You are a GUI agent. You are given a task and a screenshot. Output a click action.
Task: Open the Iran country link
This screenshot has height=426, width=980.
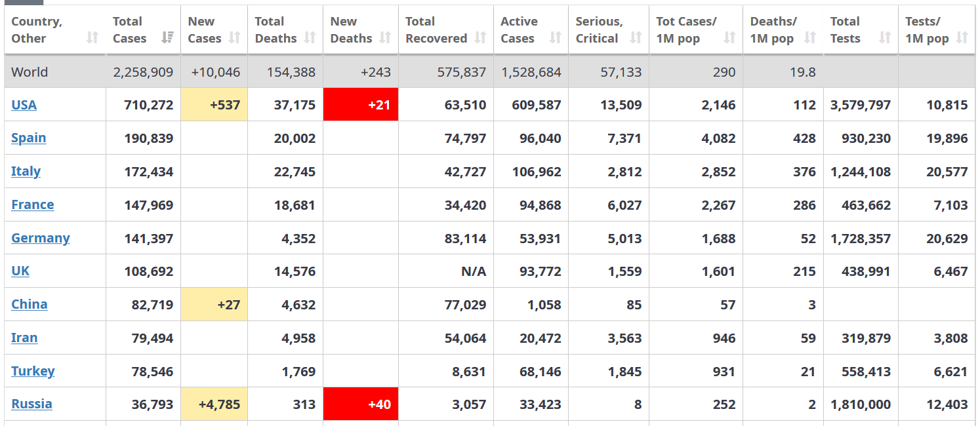click(x=24, y=338)
